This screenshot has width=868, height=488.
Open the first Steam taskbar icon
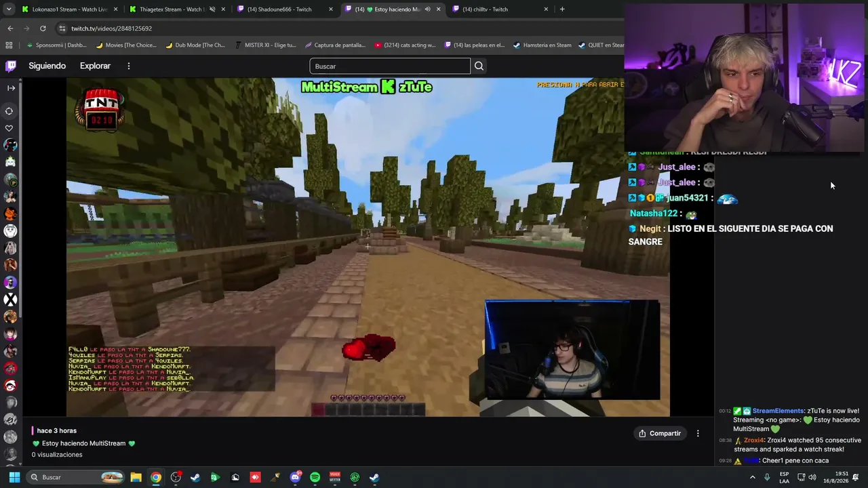pos(195,477)
